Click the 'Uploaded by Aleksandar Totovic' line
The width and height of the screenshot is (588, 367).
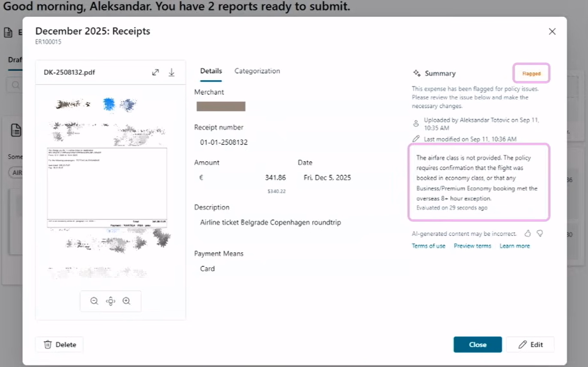[481, 124]
